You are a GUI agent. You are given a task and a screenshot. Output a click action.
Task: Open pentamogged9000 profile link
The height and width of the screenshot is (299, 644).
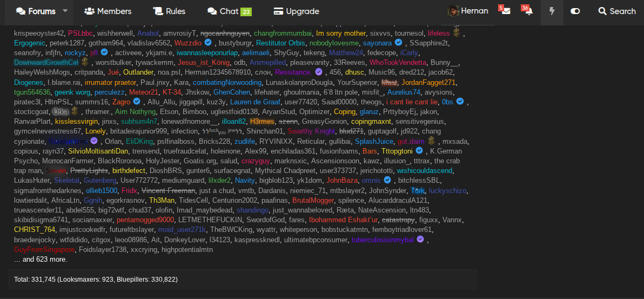pos(145,220)
